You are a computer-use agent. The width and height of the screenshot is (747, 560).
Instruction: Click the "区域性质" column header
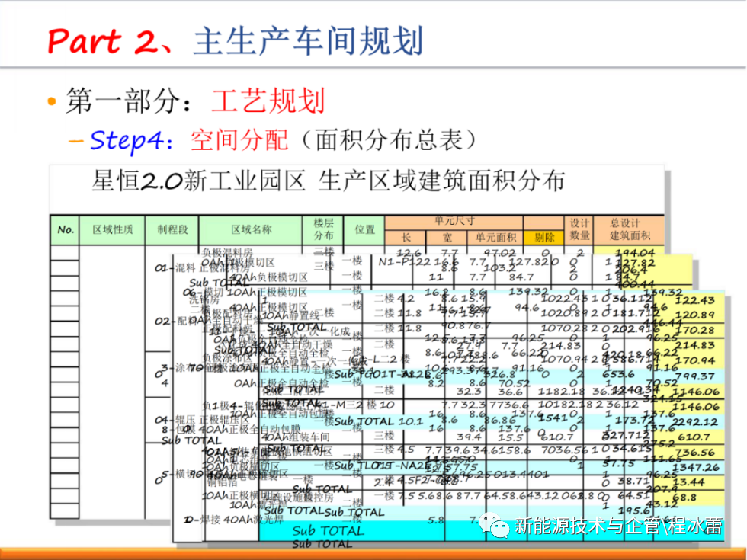click(113, 230)
